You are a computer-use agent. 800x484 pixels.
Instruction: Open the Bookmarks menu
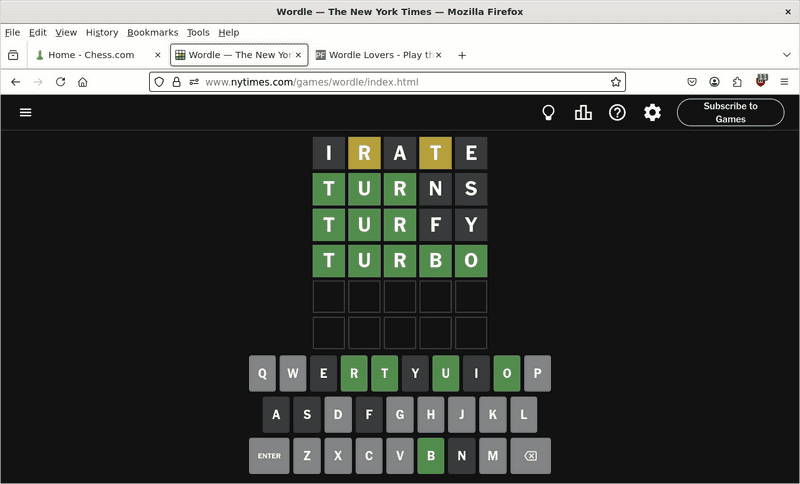(x=153, y=32)
